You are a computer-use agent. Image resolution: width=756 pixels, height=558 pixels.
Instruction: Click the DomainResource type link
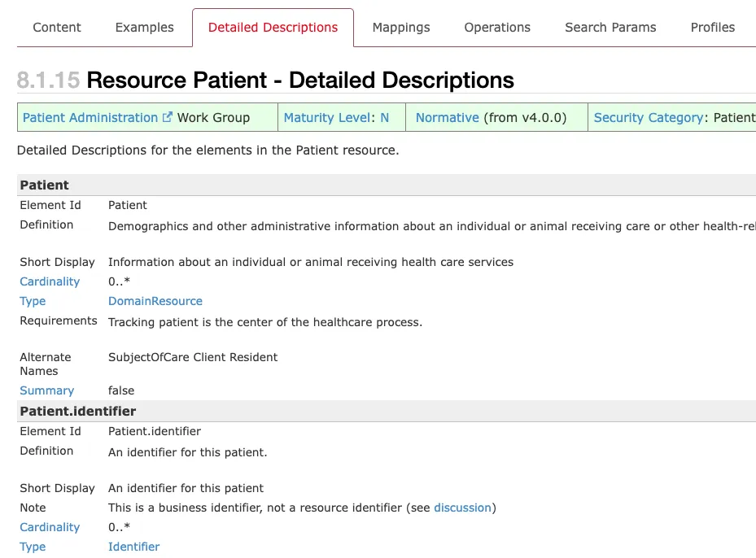point(155,300)
